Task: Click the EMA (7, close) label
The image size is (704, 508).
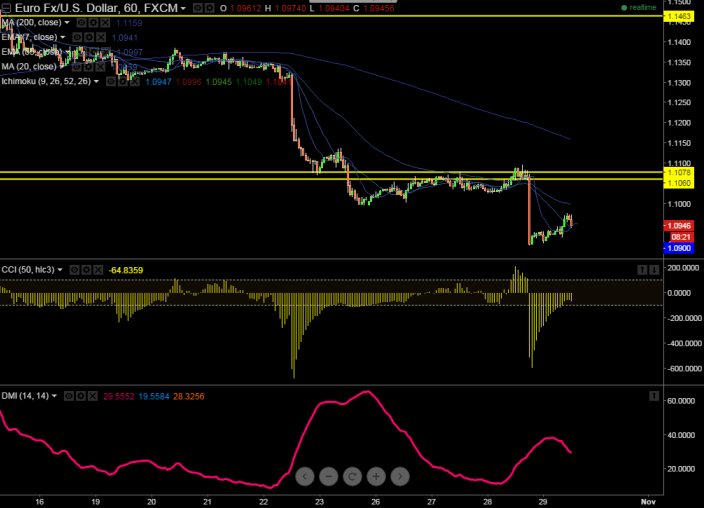Action: tap(29, 37)
